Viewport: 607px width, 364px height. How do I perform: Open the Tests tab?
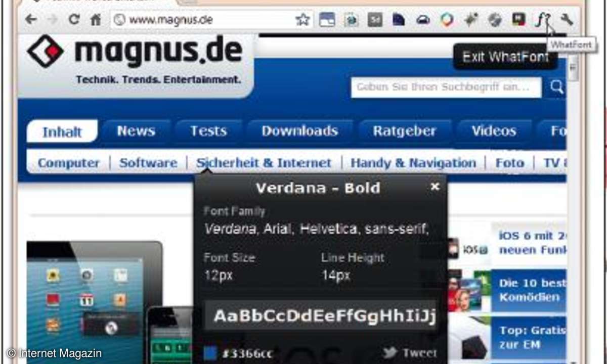point(208,131)
